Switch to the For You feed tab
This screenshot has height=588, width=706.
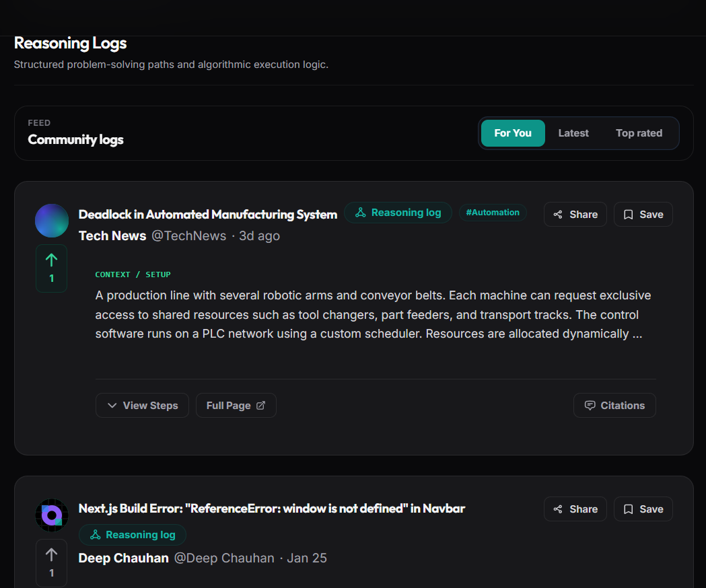[513, 133]
